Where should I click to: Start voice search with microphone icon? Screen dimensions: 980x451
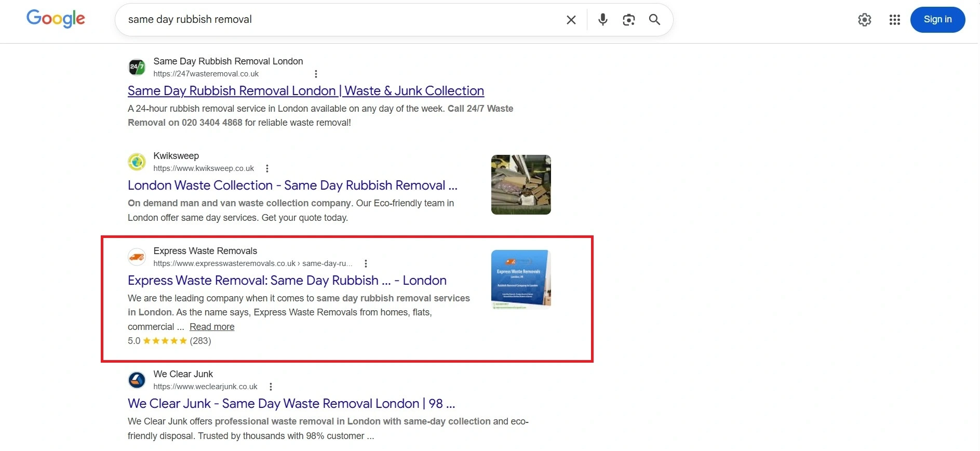(602, 20)
